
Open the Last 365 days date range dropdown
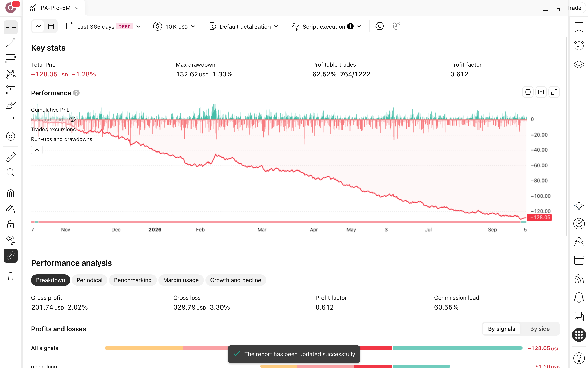coord(103,26)
